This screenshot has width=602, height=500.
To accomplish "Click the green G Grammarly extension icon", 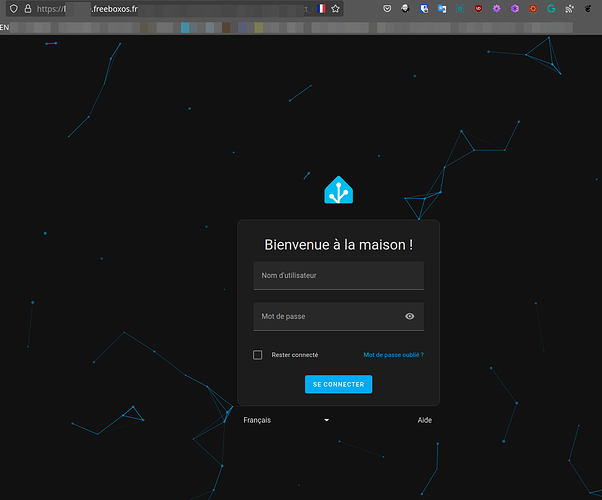I will tap(550, 8).
